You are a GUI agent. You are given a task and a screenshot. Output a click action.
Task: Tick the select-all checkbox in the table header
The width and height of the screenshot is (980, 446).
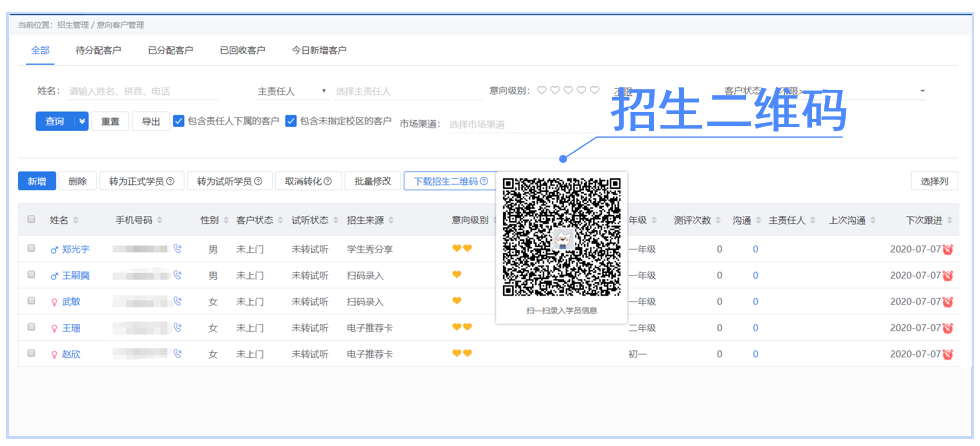click(31, 219)
